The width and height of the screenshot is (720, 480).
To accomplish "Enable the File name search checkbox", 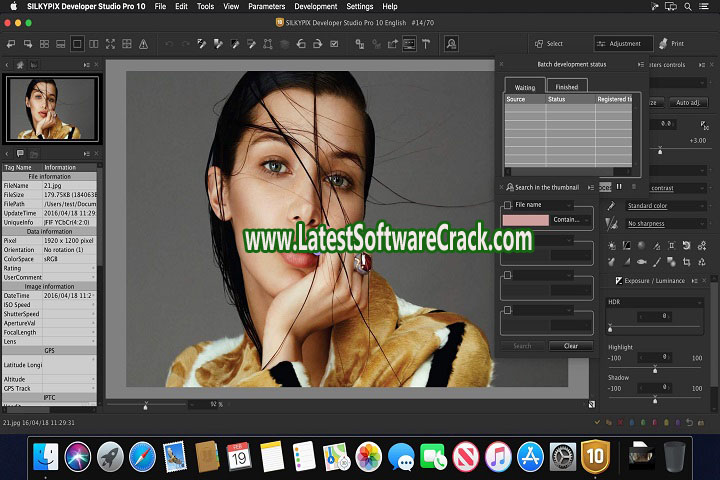I will click(508, 205).
